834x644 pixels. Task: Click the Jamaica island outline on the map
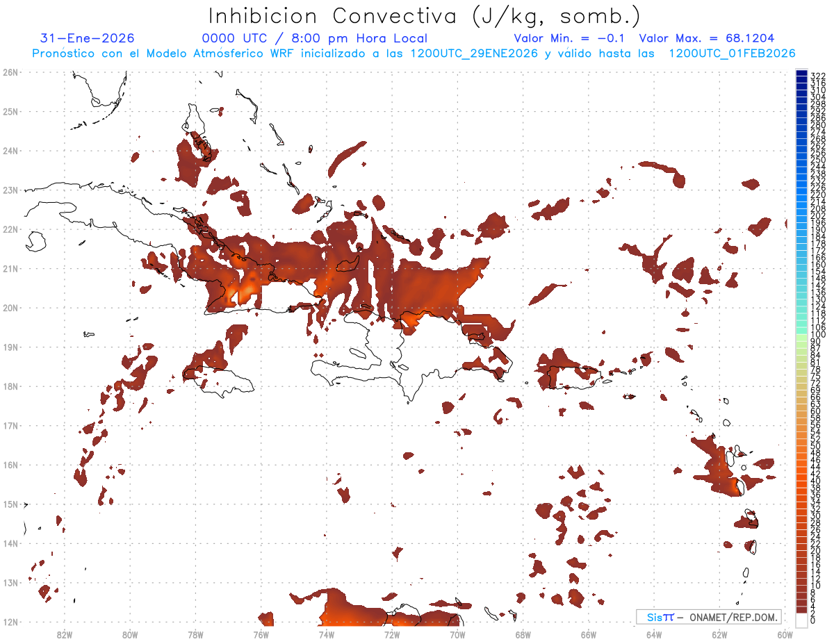pos(219,381)
